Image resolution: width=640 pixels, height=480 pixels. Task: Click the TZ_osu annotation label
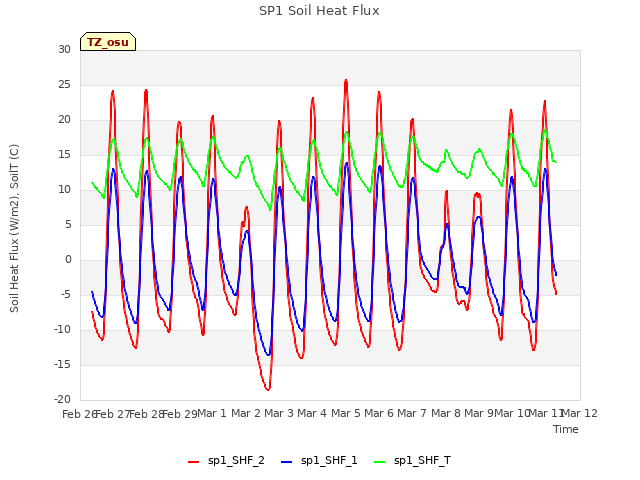point(108,42)
